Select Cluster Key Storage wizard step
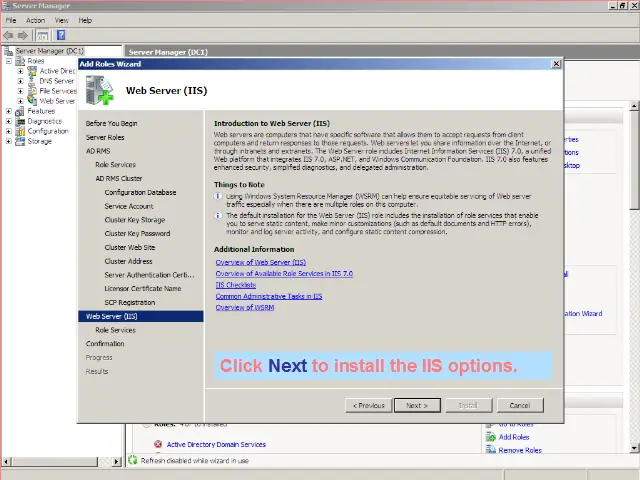 135,220
